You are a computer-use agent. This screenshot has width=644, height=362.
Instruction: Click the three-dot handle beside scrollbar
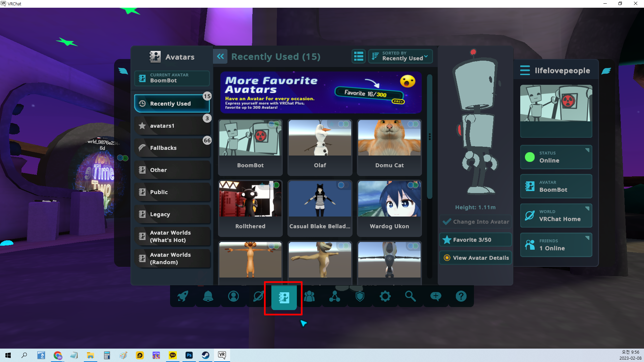430,137
